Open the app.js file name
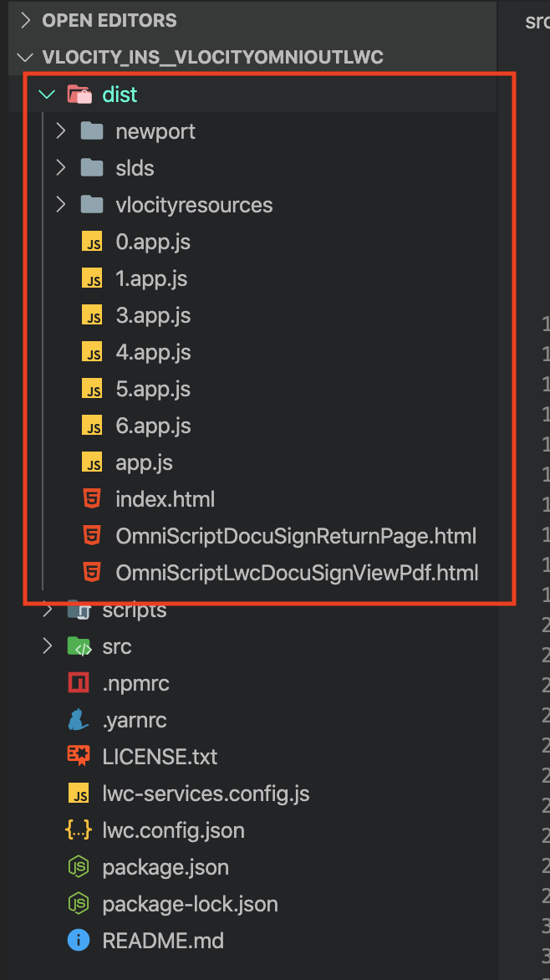Image resolution: width=550 pixels, height=980 pixels. (x=145, y=463)
